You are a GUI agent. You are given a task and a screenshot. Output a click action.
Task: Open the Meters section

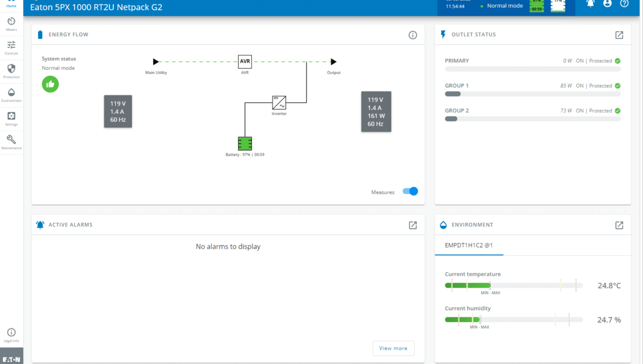[x=12, y=24]
